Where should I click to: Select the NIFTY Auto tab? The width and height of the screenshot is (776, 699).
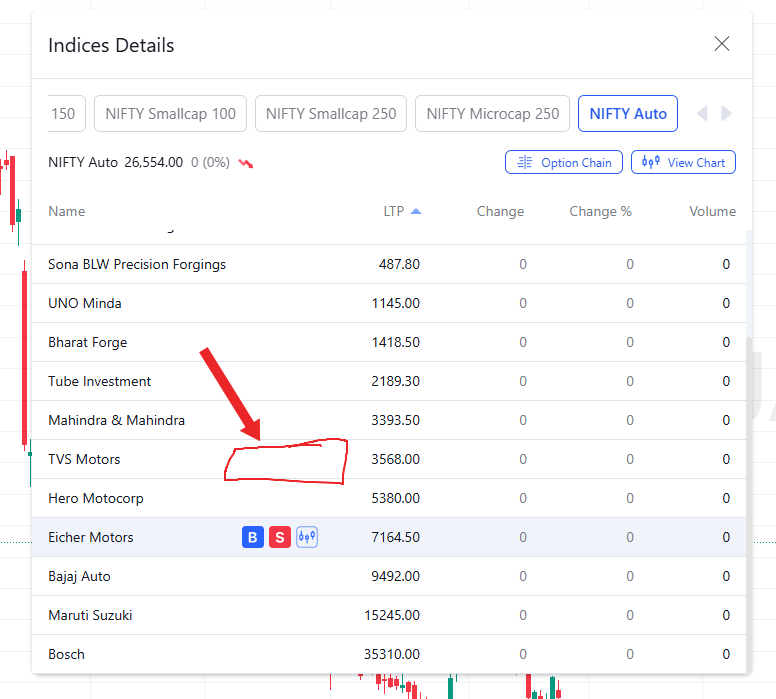[628, 114]
